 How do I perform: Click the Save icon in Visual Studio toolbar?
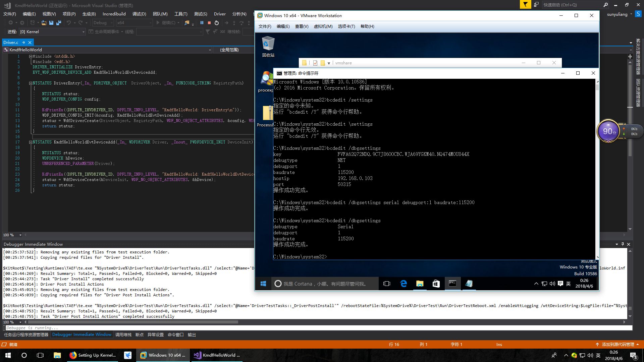(51, 23)
